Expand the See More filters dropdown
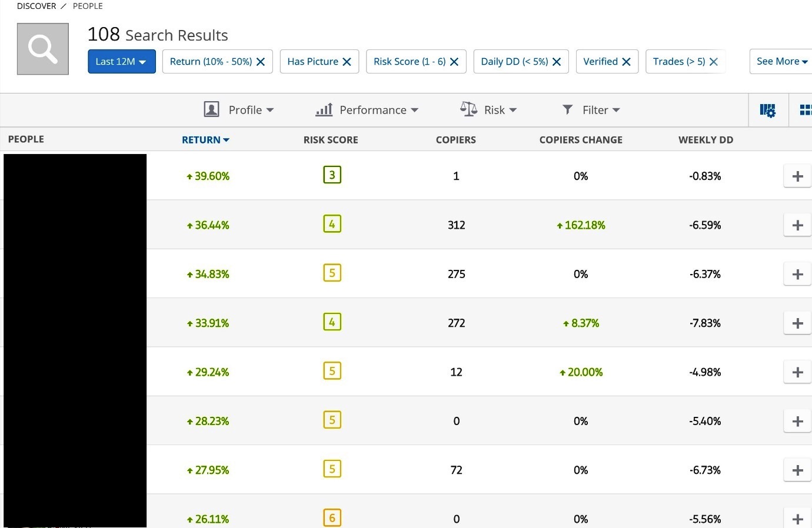 click(781, 61)
